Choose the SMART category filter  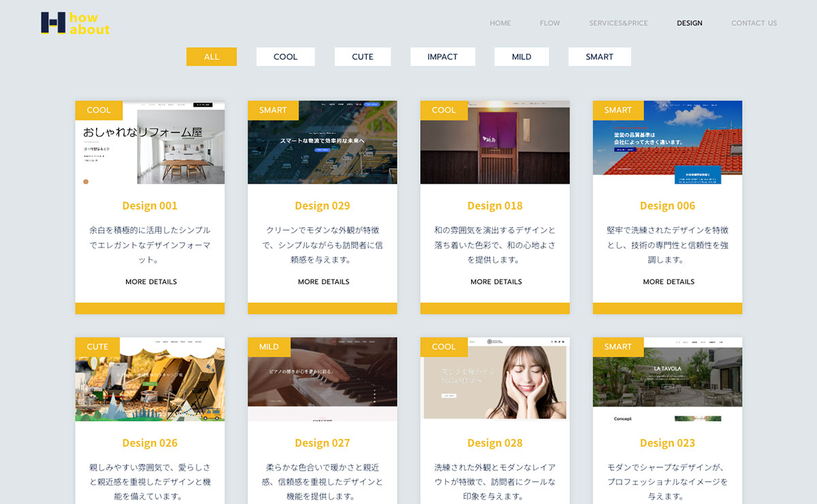pyautogui.click(x=599, y=57)
